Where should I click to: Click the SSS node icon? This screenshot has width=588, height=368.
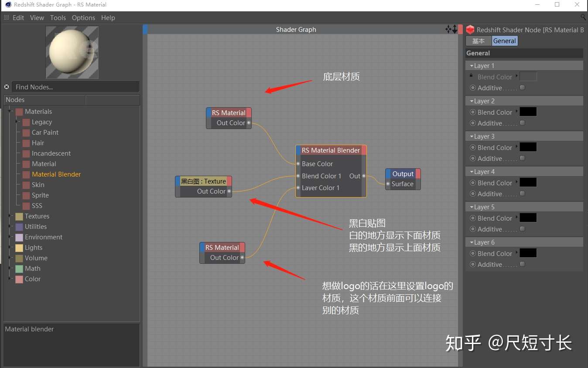[26, 206]
